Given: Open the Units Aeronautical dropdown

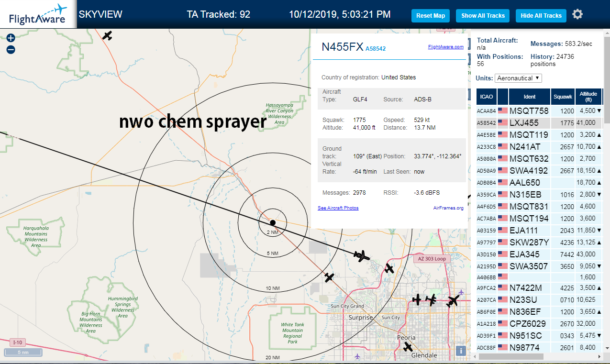Looking at the screenshot, I should [x=519, y=78].
